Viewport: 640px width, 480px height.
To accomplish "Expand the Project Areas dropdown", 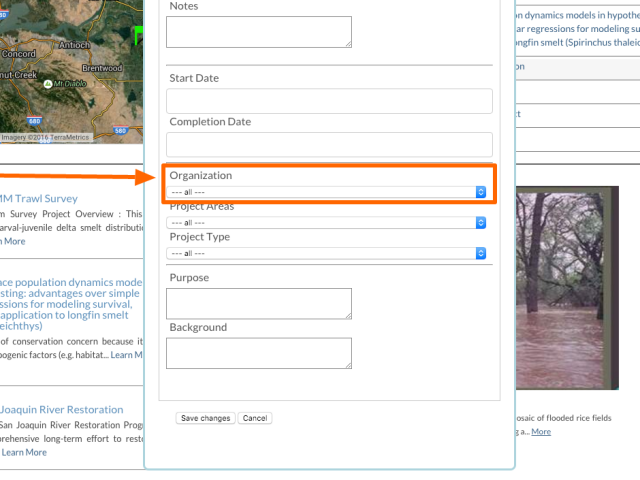I will (327, 223).
